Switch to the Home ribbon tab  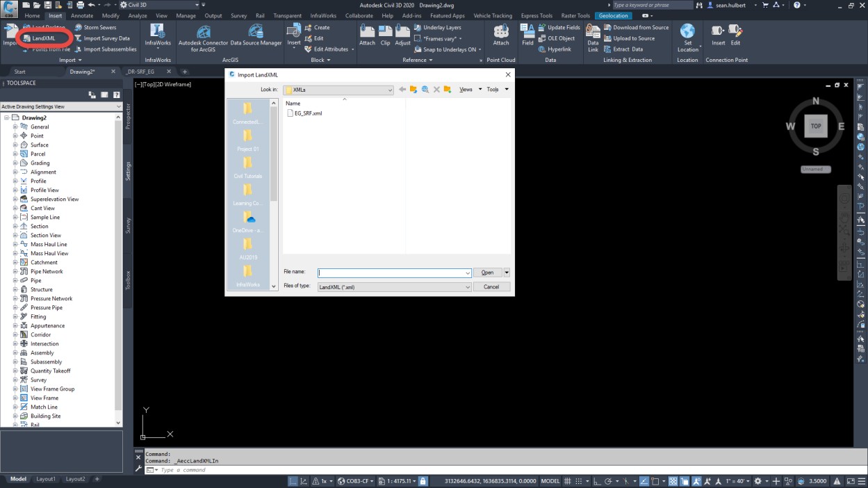33,15
